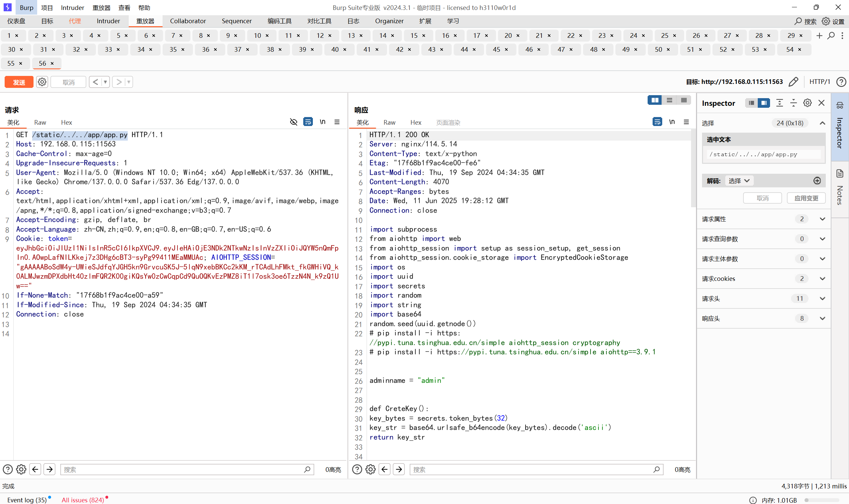Open history dropdown next to back arrow
The image size is (849, 504).
click(105, 82)
